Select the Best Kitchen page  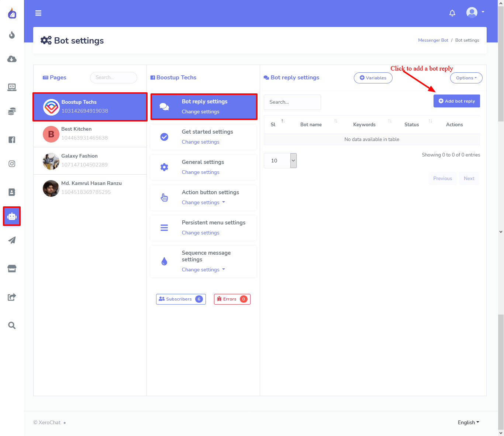(90, 134)
